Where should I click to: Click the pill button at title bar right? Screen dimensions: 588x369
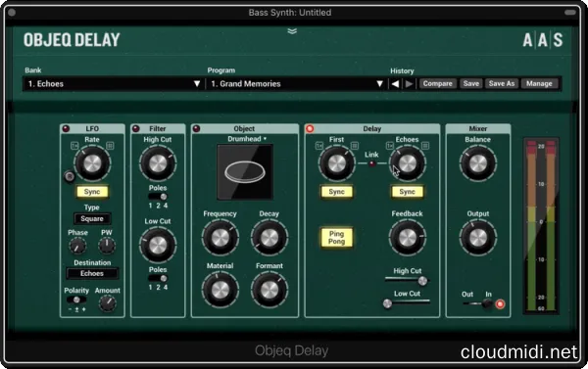(x=570, y=13)
